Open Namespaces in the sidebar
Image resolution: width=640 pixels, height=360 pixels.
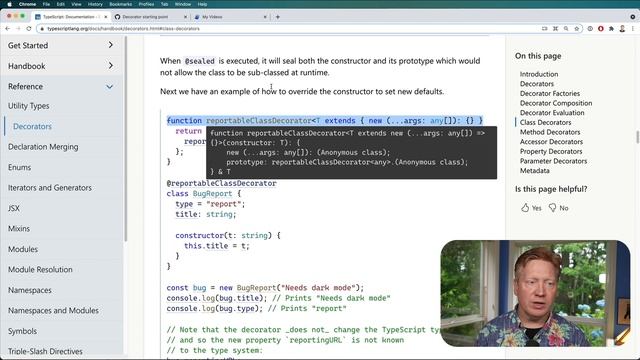click(x=30, y=290)
